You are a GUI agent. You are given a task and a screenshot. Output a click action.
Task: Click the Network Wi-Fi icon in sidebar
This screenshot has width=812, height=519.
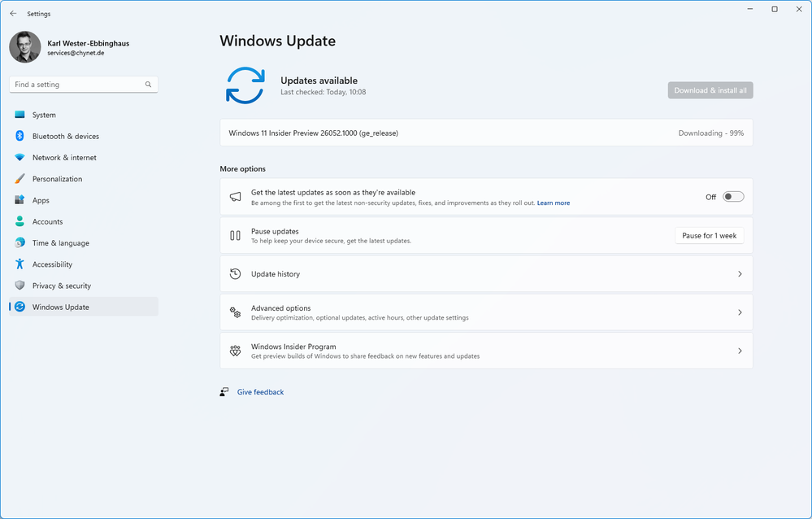coord(20,157)
